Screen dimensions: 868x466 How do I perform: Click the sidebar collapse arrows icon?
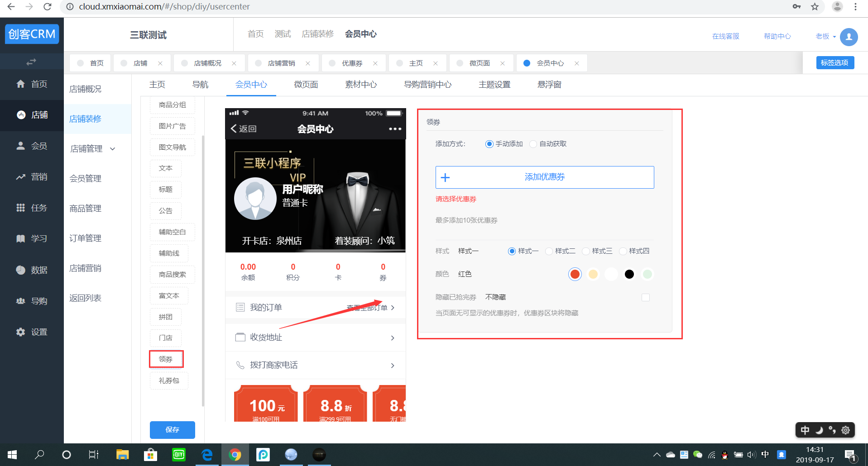coord(31,62)
